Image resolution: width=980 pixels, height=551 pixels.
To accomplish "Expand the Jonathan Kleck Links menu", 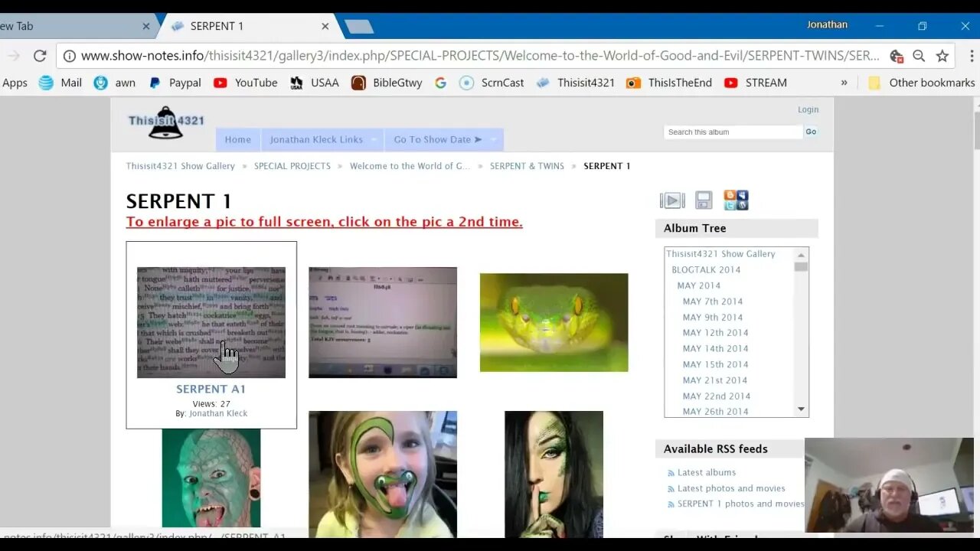I will pos(322,139).
